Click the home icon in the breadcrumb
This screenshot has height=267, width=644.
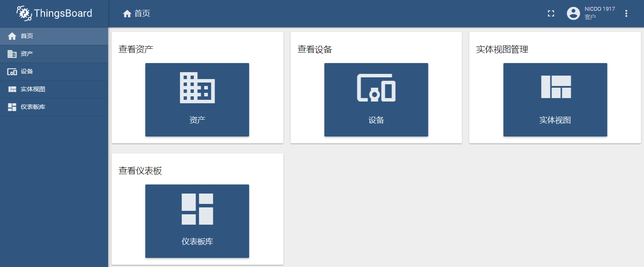(x=127, y=14)
